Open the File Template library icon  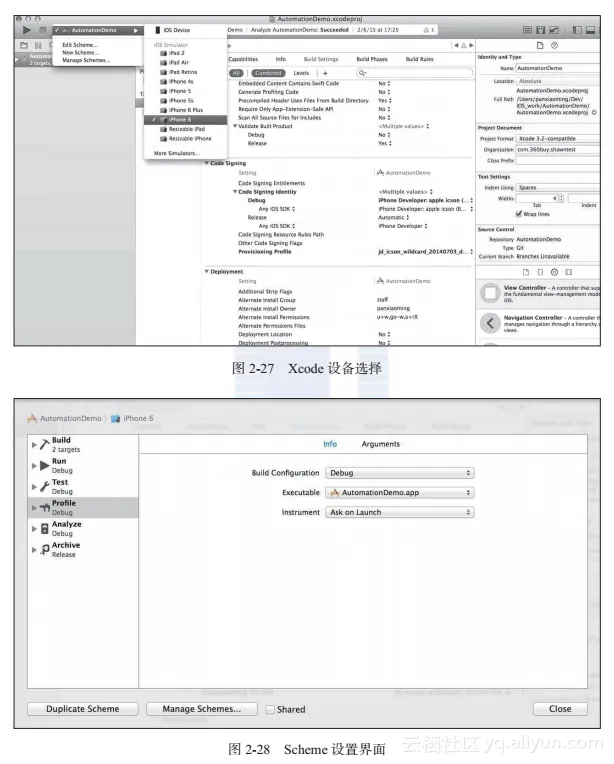(x=525, y=272)
